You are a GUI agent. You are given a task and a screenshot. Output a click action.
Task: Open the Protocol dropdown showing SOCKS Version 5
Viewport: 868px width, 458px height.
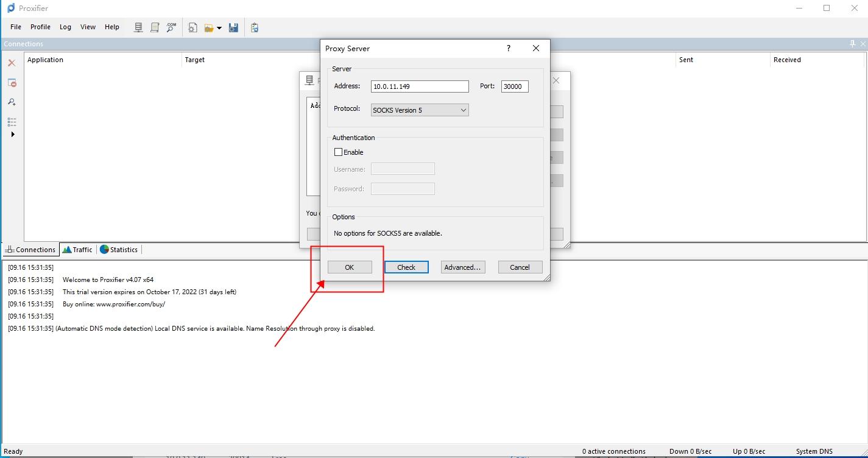point(420,110)
